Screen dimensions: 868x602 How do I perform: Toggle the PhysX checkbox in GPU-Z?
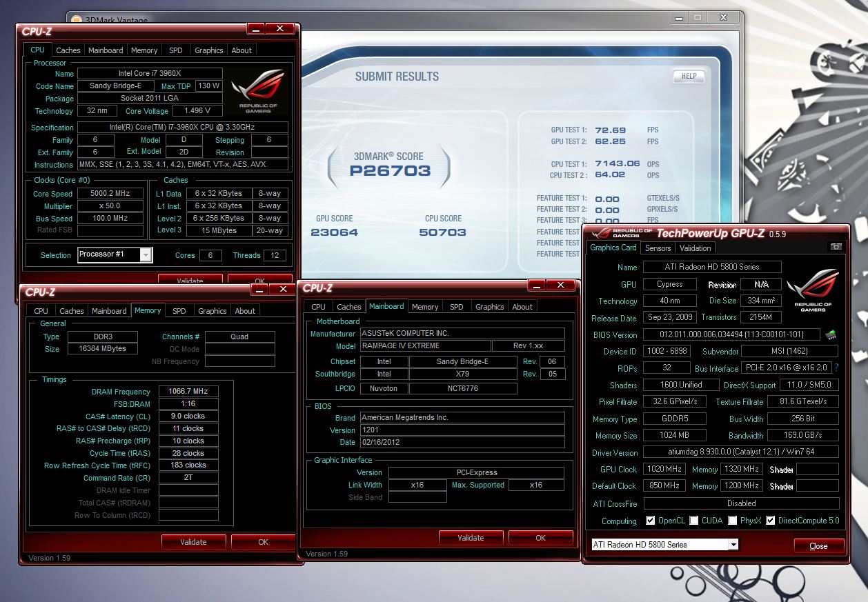point(732,521)
